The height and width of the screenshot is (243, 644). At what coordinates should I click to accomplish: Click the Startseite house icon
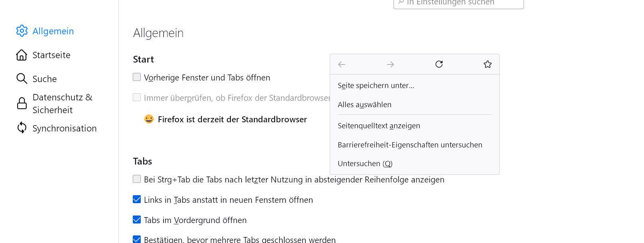coord(22,55)
